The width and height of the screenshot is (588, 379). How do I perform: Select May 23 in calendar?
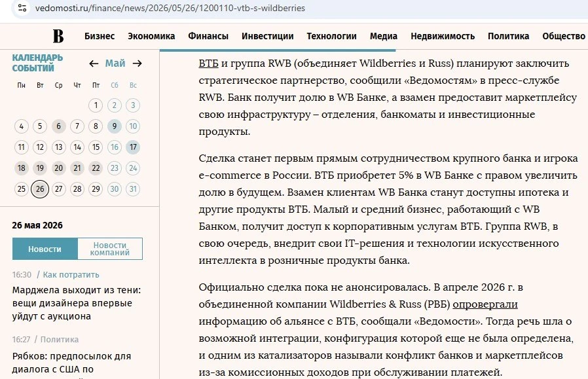(x=115, y=168)
